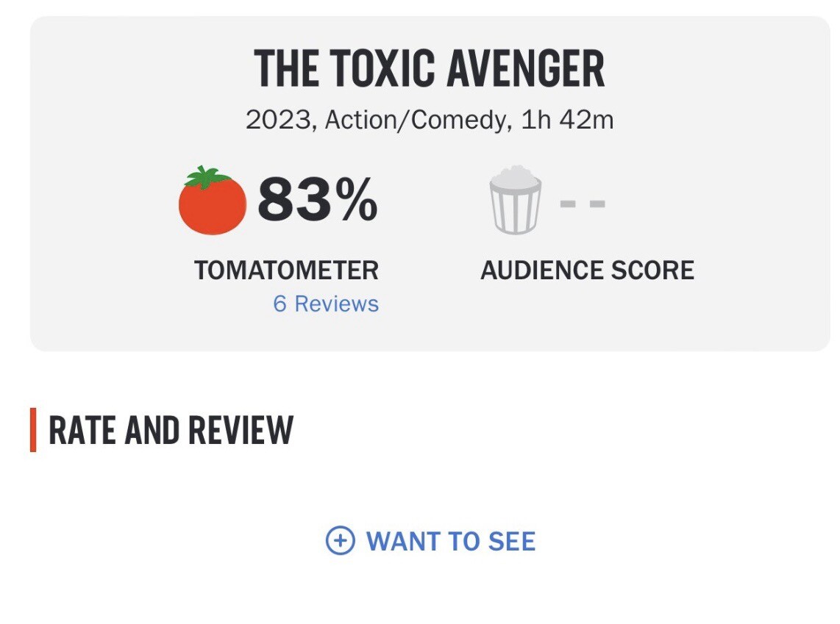Image resolution: width=840 pixels, height=624 pixels.
Task: Click The Toxic Avenger movie title
Action: pos(429,68)
